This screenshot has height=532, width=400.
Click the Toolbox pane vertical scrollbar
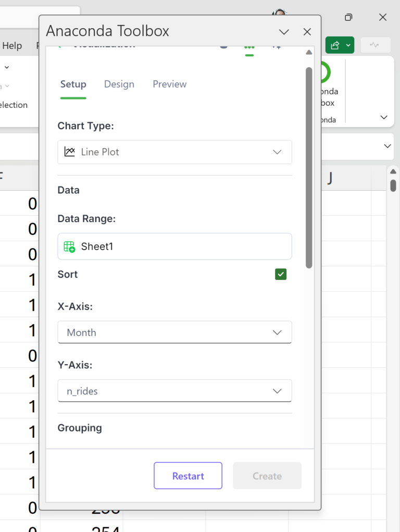tap(309, 167)
